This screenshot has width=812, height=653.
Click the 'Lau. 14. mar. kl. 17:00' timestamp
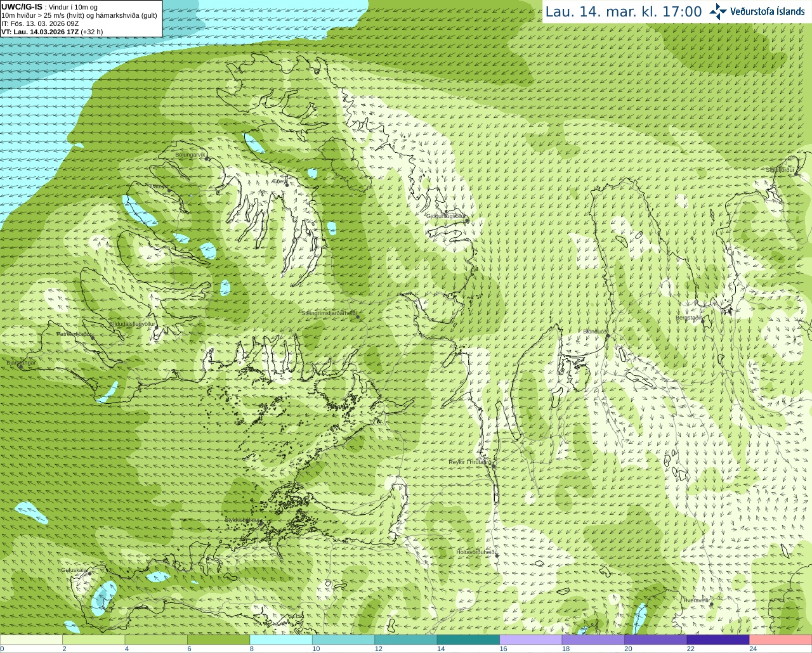pyautogui.click(x=624, y=11)
